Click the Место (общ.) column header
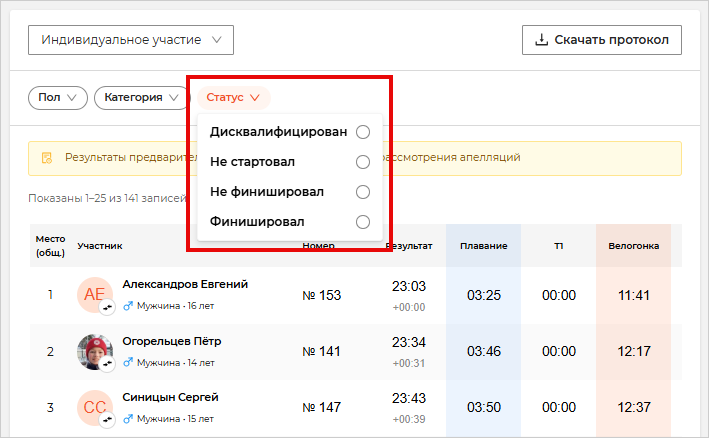Image resolution: width=709 pixels, height=438 pixels. (x=50, y=246)
